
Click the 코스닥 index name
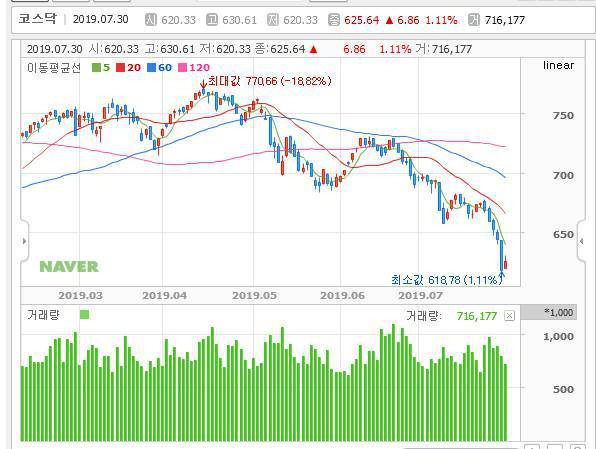pos(38,19)
